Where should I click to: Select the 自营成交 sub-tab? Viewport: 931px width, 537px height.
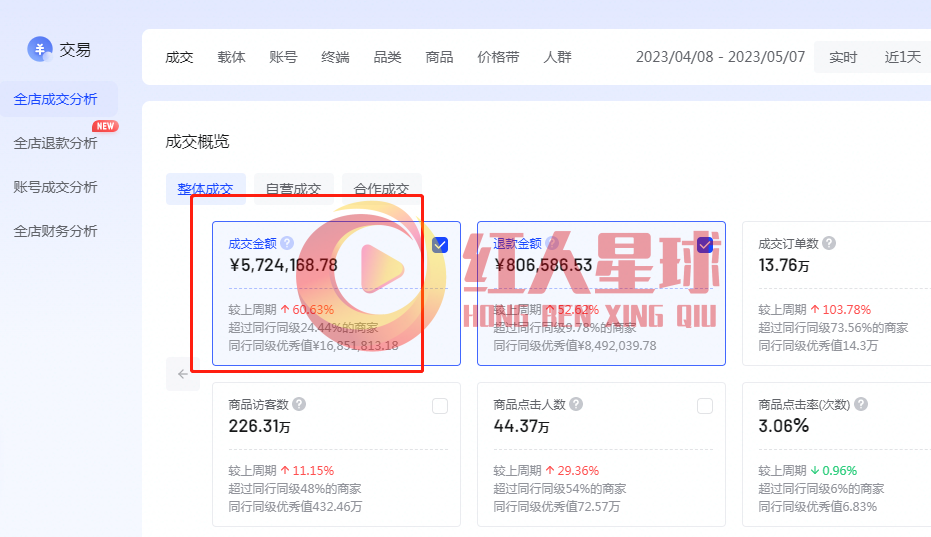point(294,189)
